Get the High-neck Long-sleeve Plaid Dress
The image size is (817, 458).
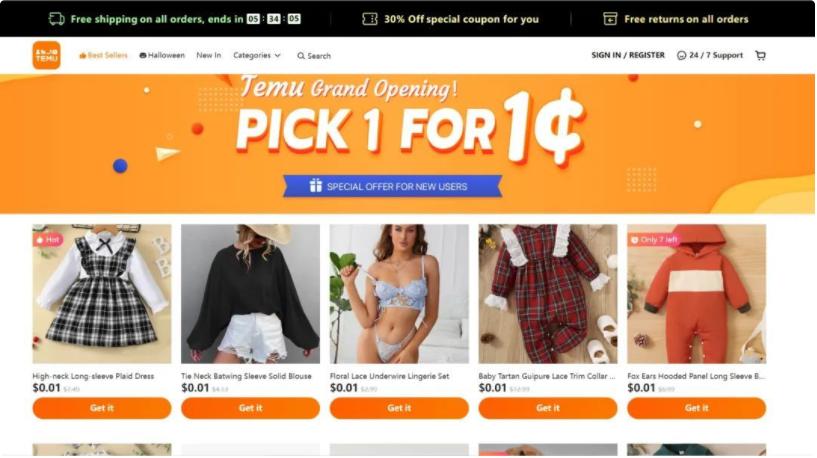click(102, 408)
